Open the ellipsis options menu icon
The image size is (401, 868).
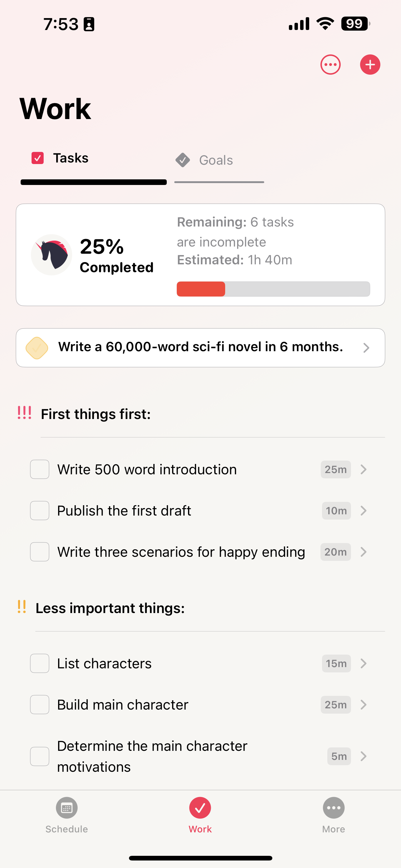pos(330,64)
